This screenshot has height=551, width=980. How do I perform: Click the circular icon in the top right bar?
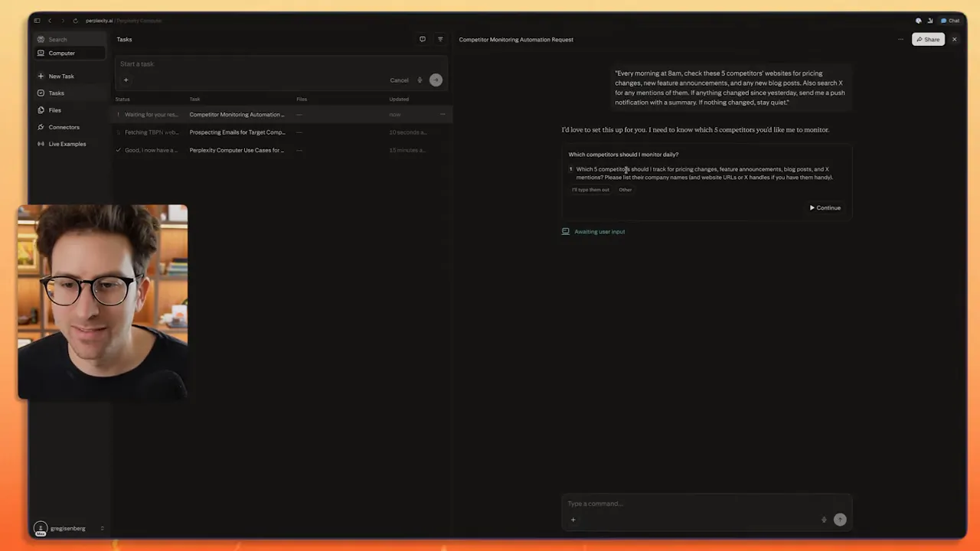(918, 21)
